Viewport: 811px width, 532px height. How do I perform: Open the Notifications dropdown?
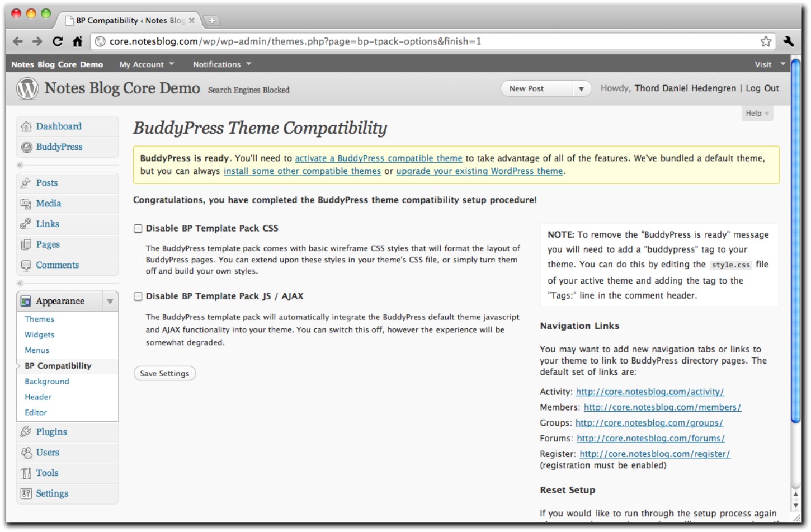click(x=222, y=64)
